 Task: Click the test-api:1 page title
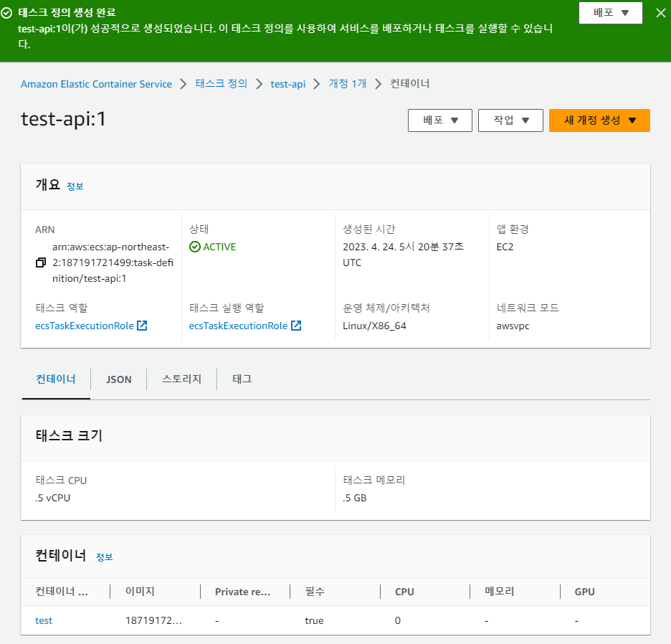[63, 119]
